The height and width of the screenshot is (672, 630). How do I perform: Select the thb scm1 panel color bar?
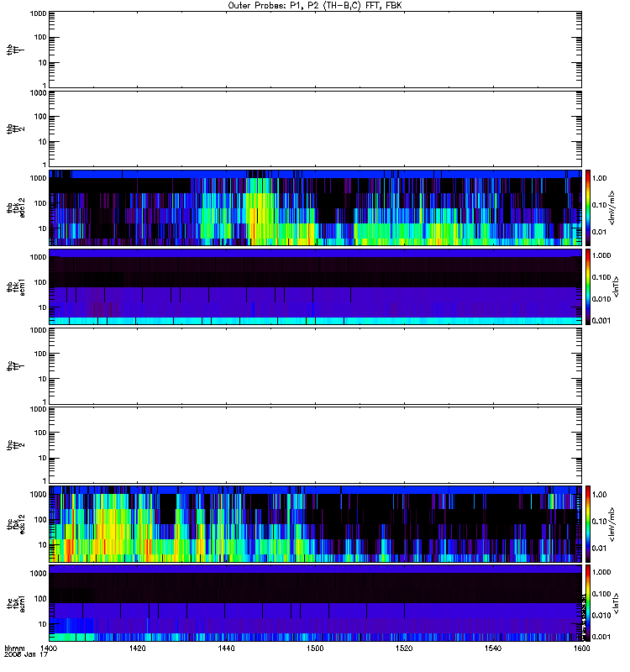[588, 286]
